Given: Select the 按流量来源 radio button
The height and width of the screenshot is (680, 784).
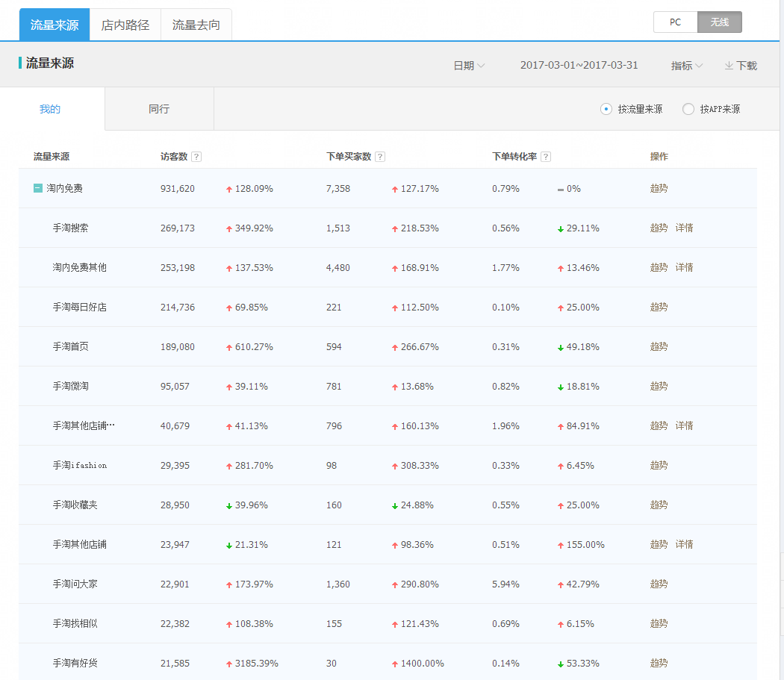Looking at the screenshot, I should pos(606,109).
